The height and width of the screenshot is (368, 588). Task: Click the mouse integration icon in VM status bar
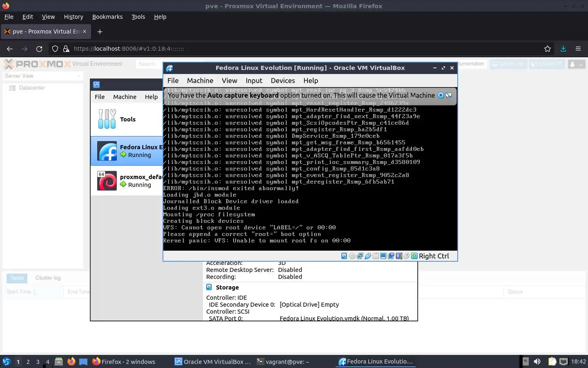tap(407, 256)
